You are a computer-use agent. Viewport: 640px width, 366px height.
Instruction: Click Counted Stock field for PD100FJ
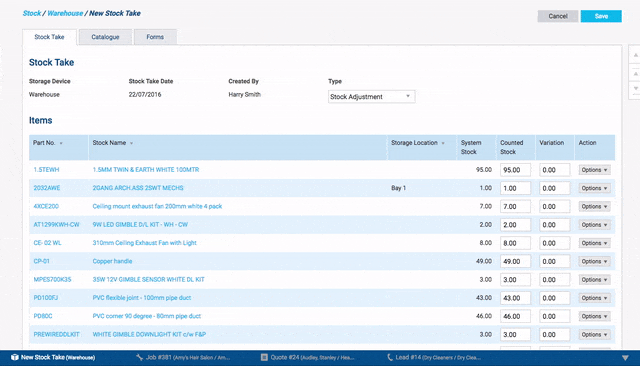tap(515, 298)
